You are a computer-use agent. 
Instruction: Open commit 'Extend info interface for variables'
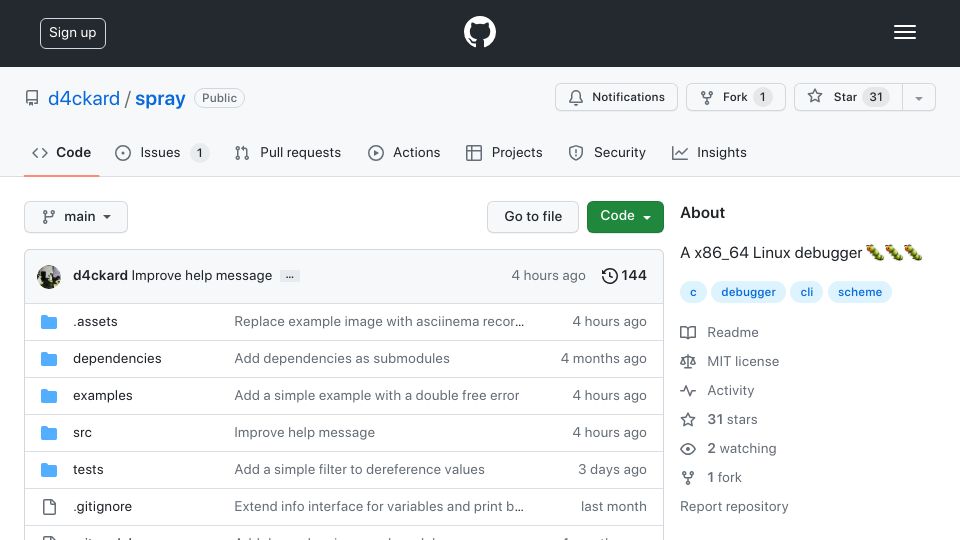point(379,506)
